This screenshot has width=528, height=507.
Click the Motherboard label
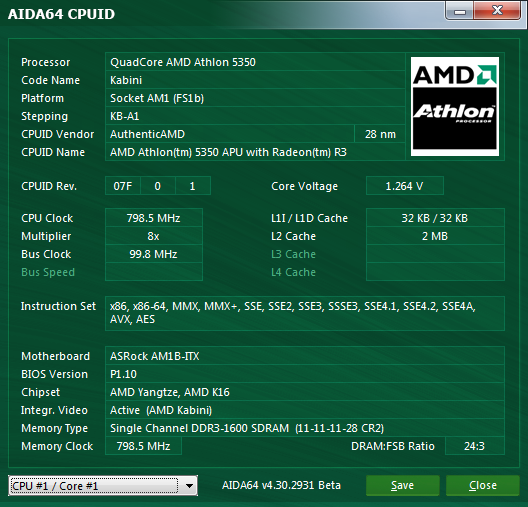click(x=56, y=356)
